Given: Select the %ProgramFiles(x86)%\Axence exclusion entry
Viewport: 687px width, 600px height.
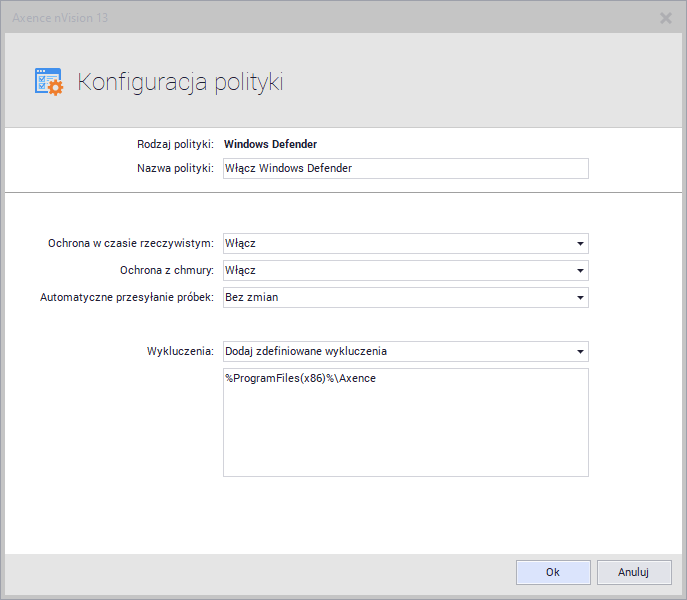Looking at the screenshot, I should pyautogui.click(x=300, y=379).
